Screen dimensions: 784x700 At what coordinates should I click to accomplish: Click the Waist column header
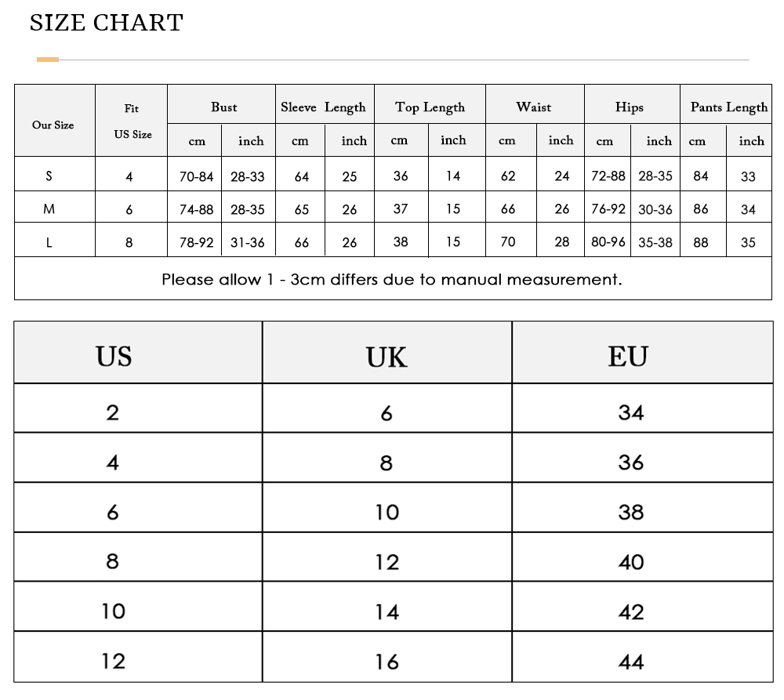(533, 107)
